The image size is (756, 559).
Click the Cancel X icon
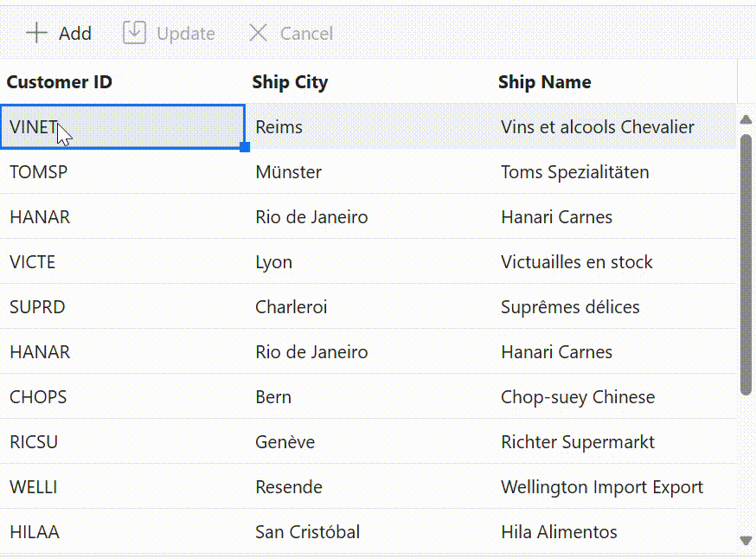pos(258,34)
